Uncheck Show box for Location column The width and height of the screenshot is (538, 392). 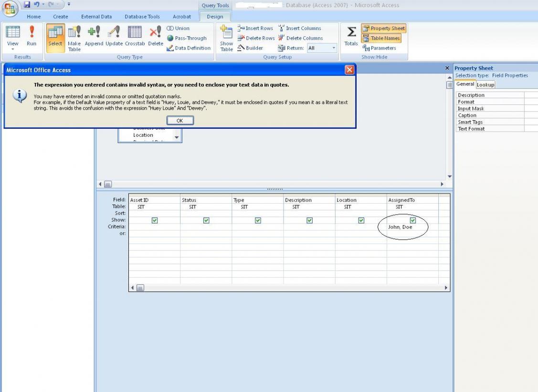[361, 220]
